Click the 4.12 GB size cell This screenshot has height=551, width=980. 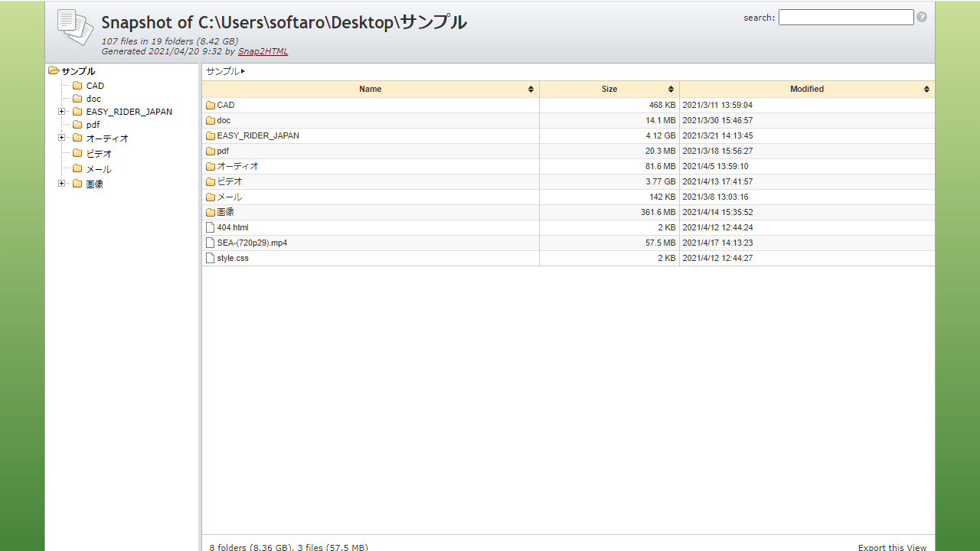point(609,135)
